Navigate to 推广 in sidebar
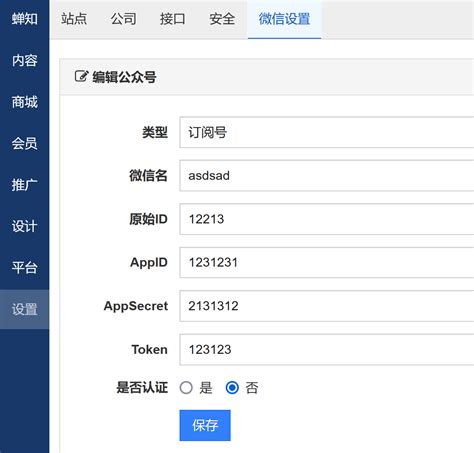 tap(25, 185)
